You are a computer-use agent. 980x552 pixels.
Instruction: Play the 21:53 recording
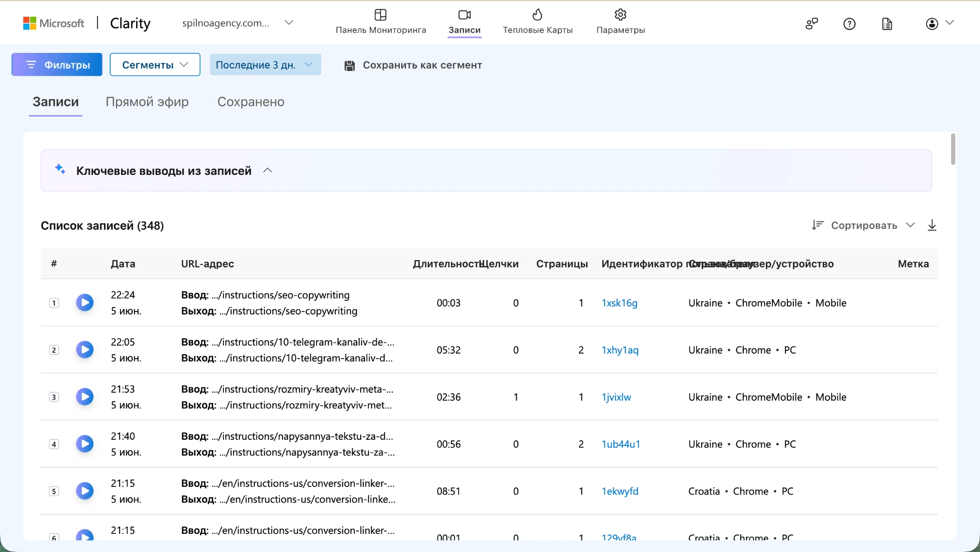tap(85, 397)
